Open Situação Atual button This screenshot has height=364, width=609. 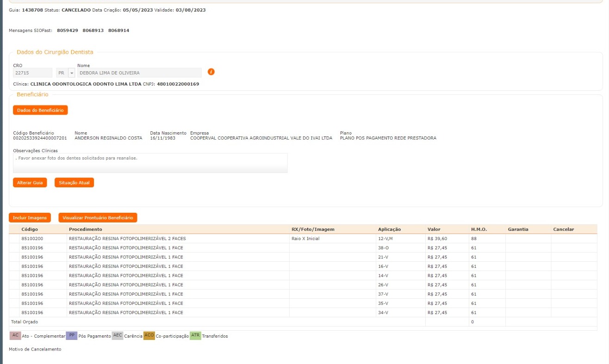pyautogui.click(x=74, y=183)
